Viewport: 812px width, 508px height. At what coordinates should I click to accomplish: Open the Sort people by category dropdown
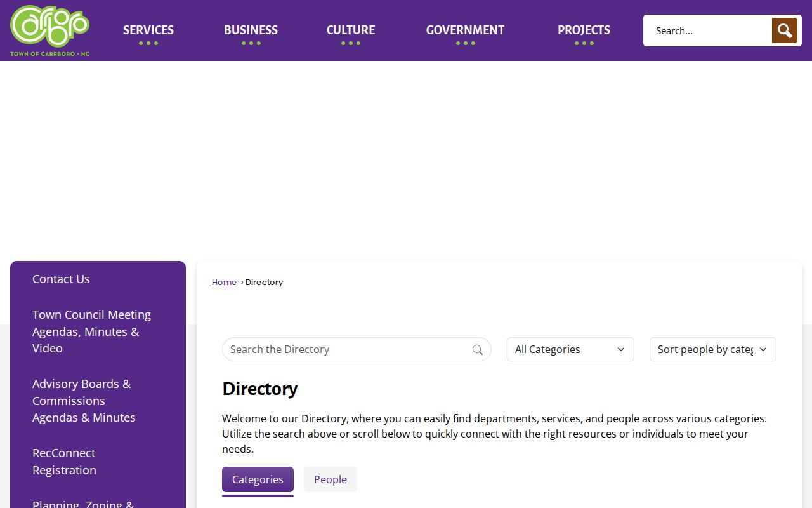(x=713, y=349)
